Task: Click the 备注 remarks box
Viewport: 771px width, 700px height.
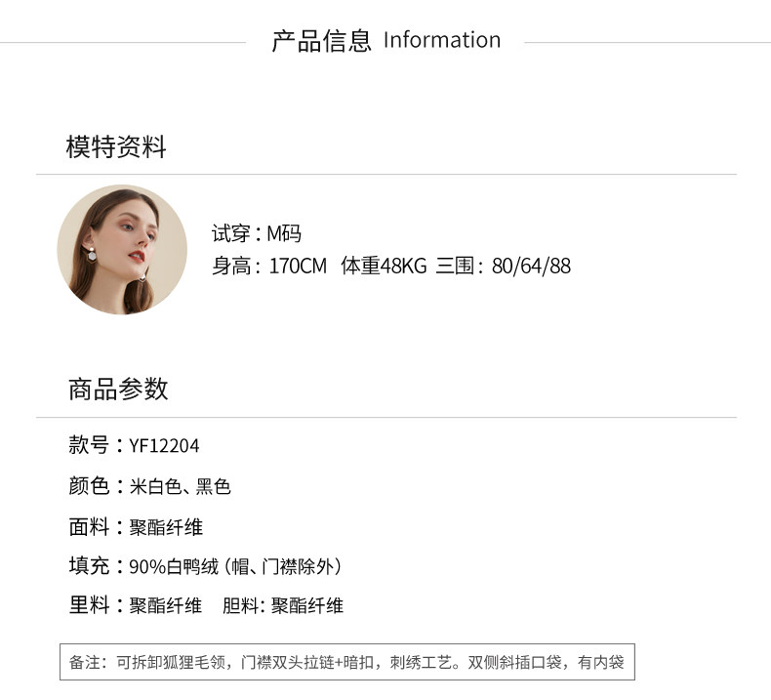Action: tap(347, 662)
